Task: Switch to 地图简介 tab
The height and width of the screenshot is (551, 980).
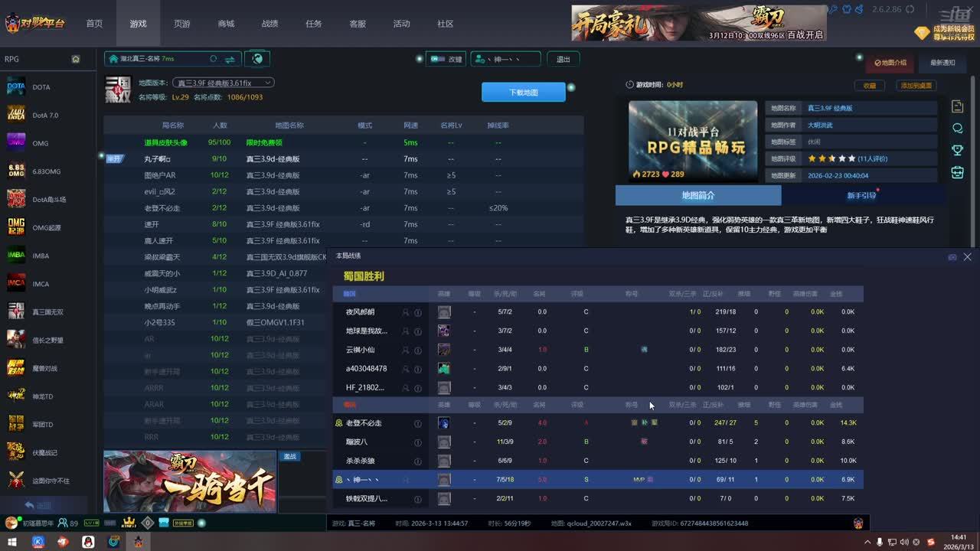Action: [698, 195]
